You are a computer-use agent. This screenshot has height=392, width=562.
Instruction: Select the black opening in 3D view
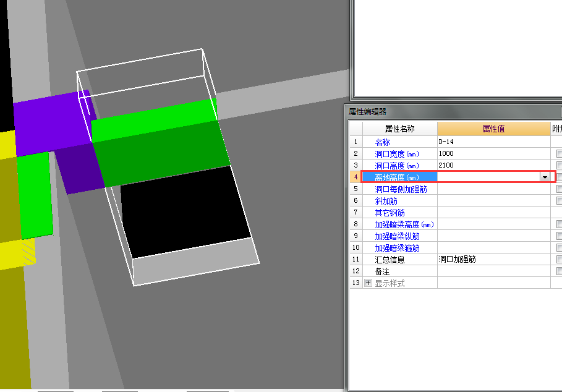[x=185, y=211]
